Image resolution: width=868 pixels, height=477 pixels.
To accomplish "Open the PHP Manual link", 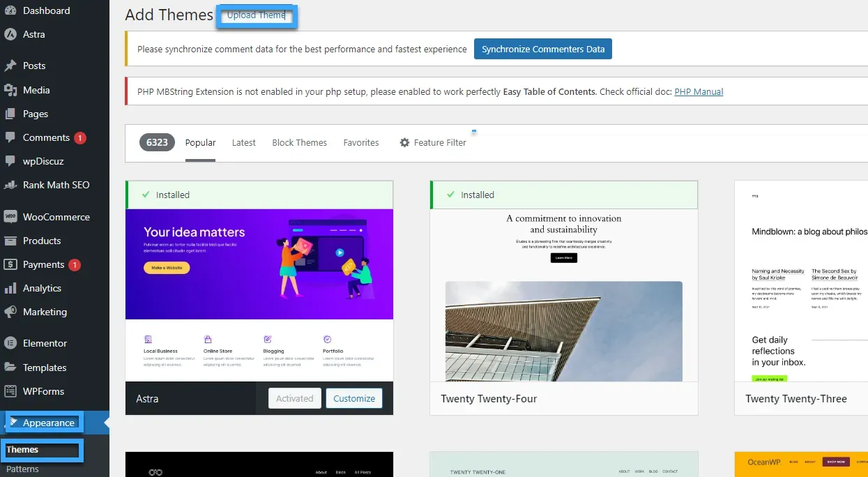I will [699, 91].
